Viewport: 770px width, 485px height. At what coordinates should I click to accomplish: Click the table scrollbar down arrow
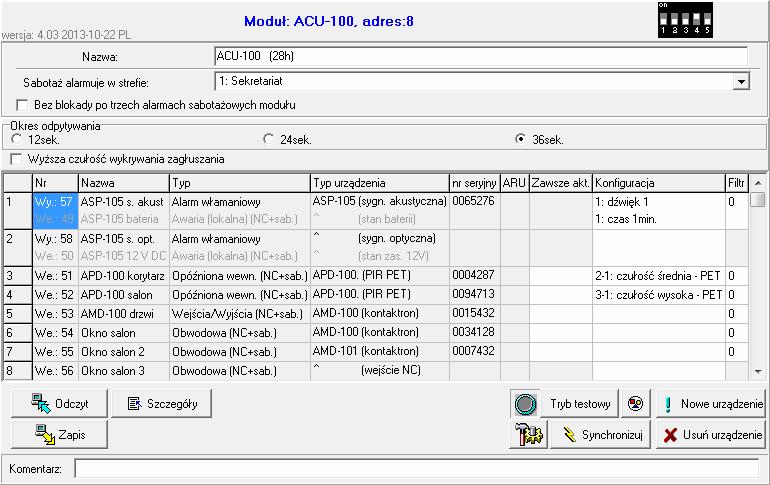758,372
